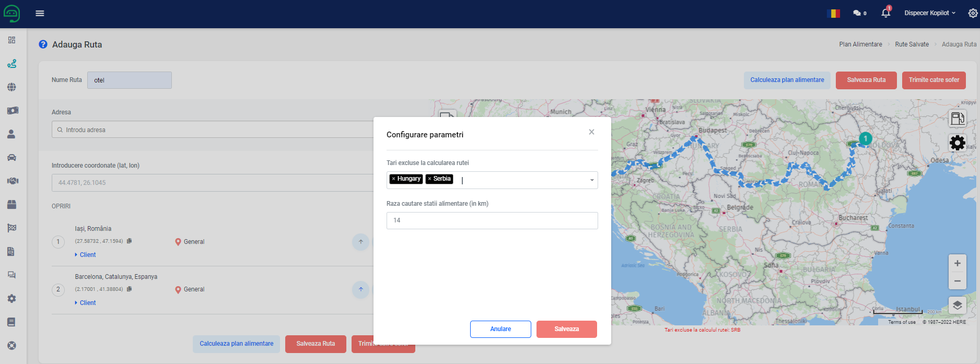This screenshot has width=980, height=364.
Task: Open the chat messages icon
Action: [857, 13]
